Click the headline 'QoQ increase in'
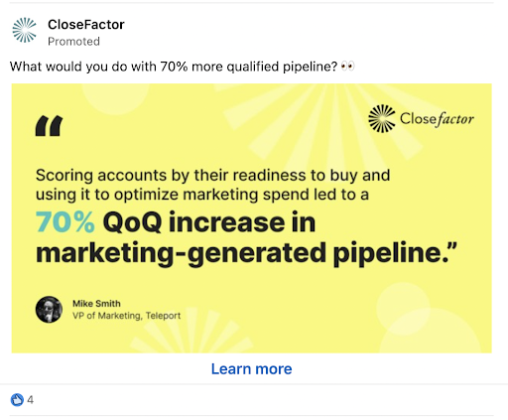This screenshot has width=508, height=420. [x=209, y=222]
